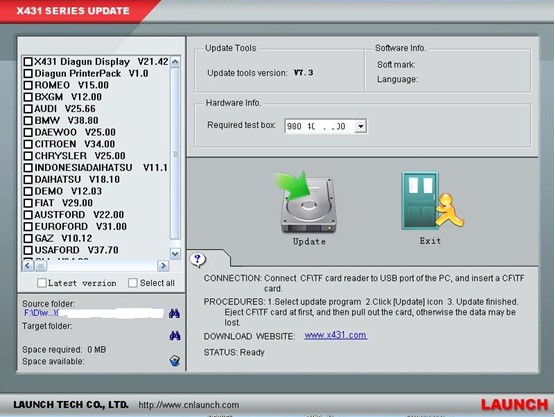Viewport: 555px width, 417px height.
Task: Click the list scroll up arrow
Action: click(175, 62)
